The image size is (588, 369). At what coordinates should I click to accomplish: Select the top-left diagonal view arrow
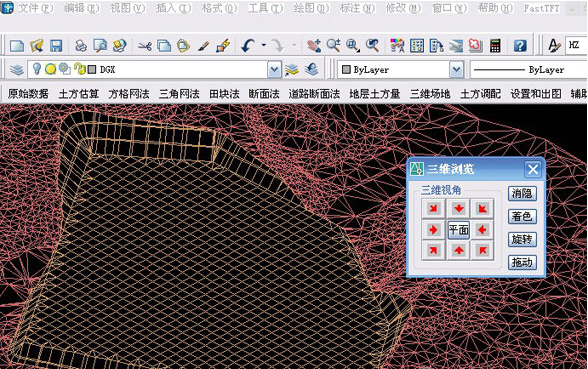click(434, 208)
